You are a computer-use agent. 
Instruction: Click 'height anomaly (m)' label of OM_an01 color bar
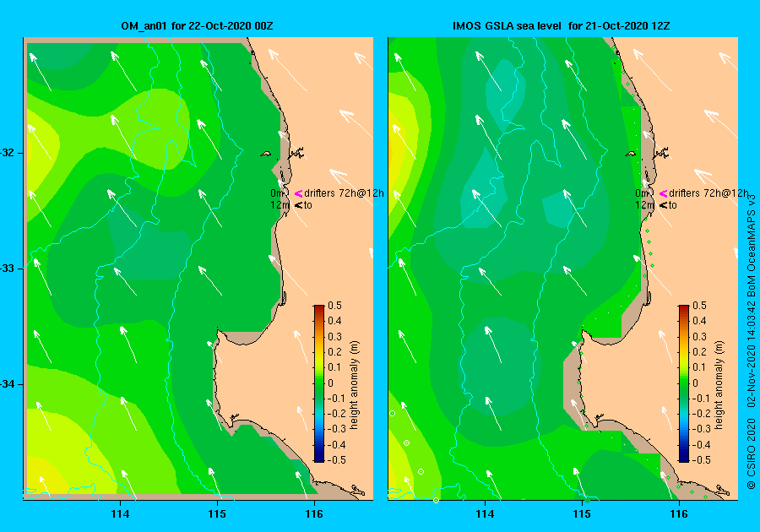coord(355,385)
